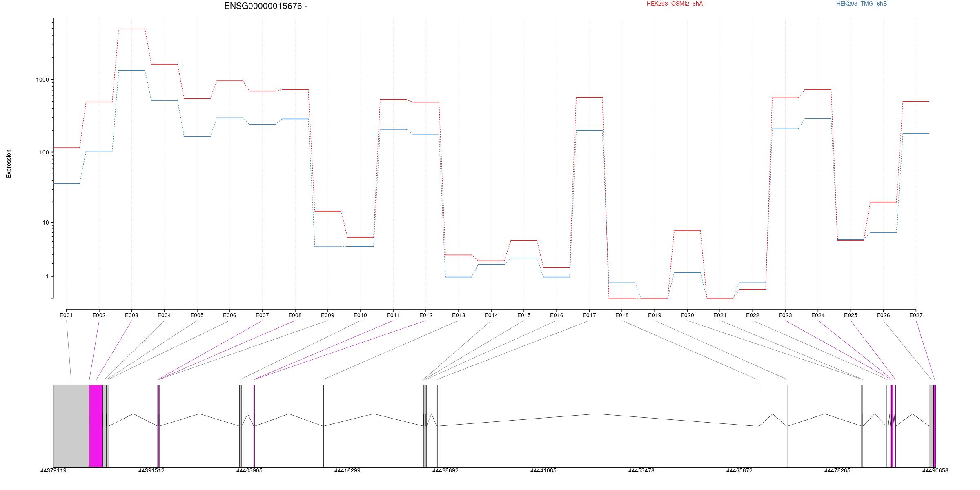
Task: Click the ENSG00000015676 gene title
Action: [x=265, y=6]
